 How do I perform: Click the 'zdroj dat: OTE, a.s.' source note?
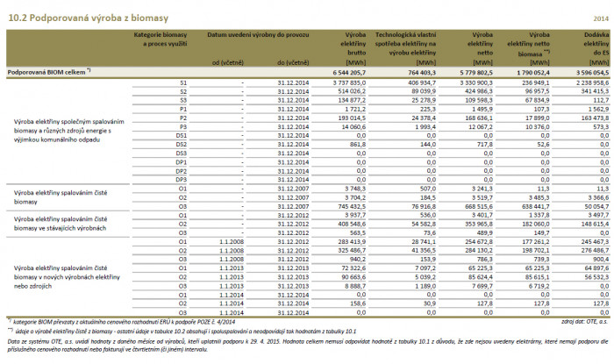point(582,321)
